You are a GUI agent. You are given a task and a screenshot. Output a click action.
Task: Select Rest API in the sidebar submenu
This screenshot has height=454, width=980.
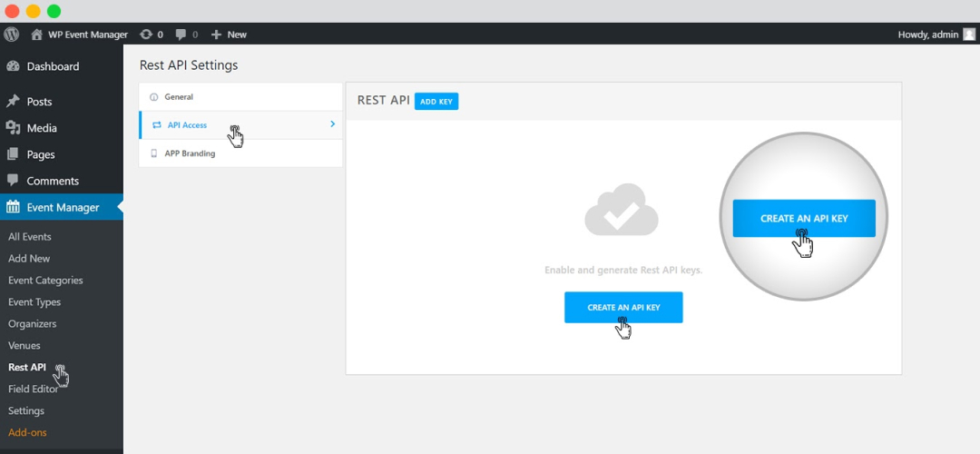tap(27, 367)
